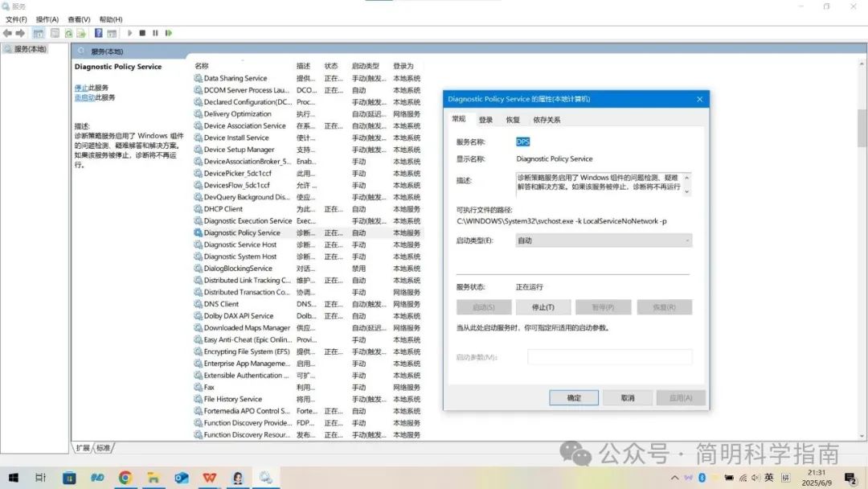
Task: Refresh the services list via toolbar icon
Action: pos(68,33)
